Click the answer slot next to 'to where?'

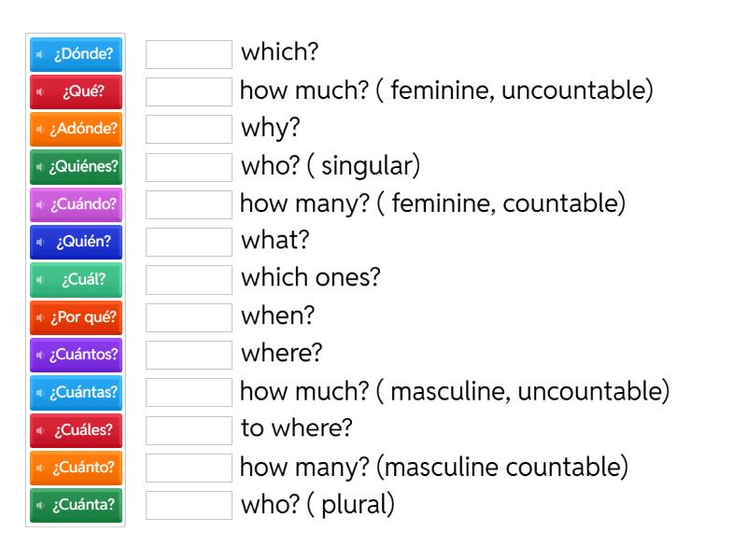189,429
